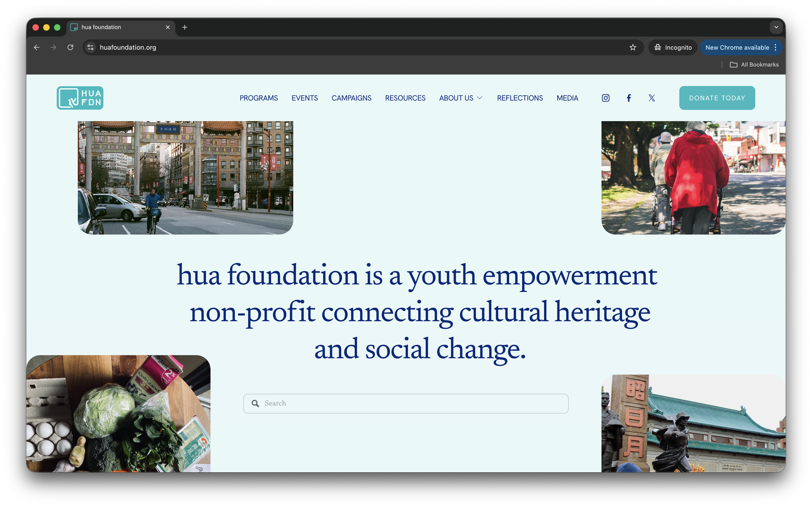Open site information icon in address bar
The height and width of the screenshot is (507, 812).
pyautogui.click(x=91, y=47)
